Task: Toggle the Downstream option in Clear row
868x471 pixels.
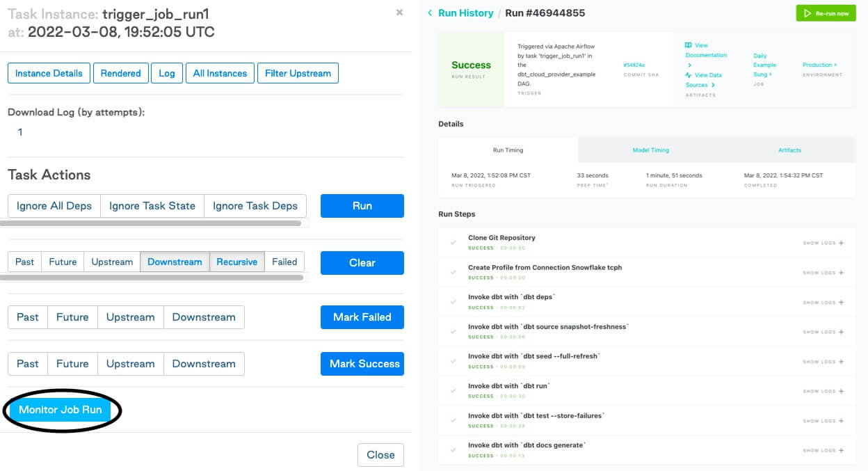Action: click(x=175, y=262)
